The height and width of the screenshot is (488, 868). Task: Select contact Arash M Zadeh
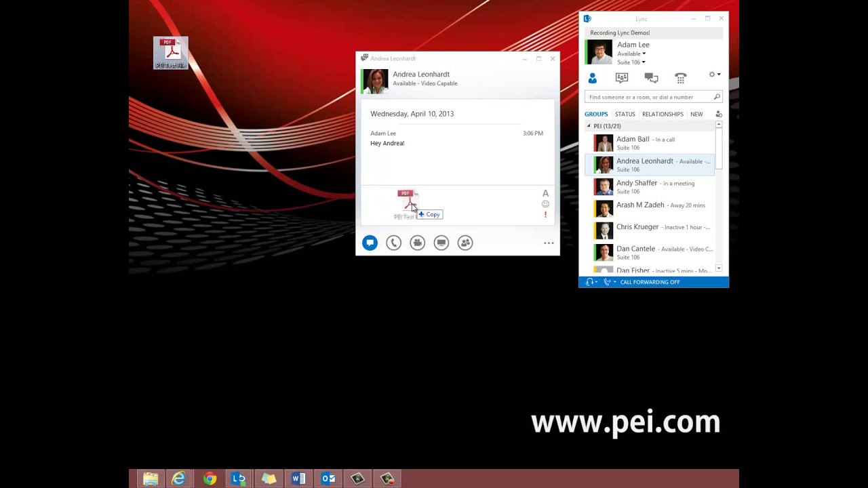click(650, 208)
